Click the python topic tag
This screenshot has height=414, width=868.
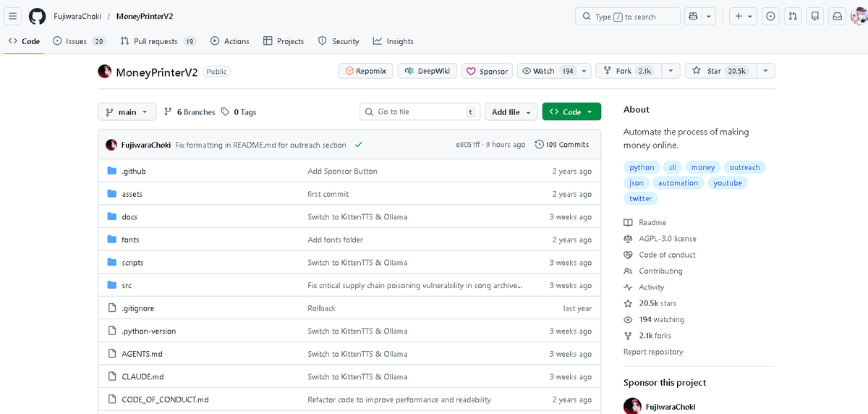[642, 167]
